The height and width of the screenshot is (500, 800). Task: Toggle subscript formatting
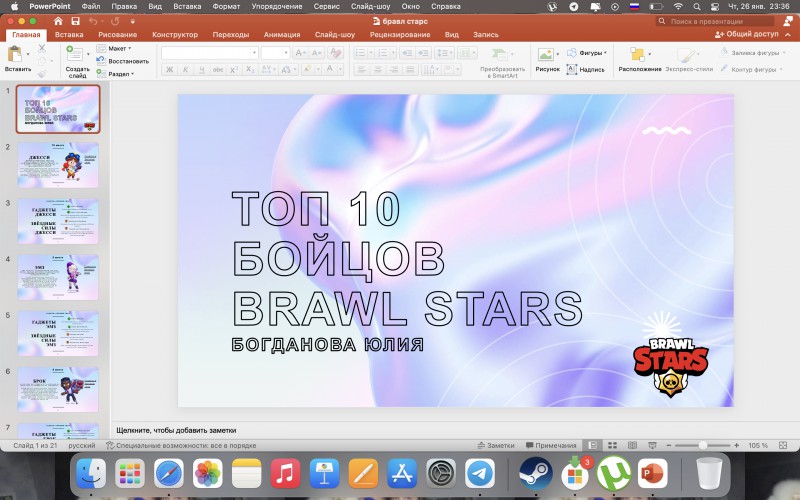pyautogui.click(x=250, y=69)
